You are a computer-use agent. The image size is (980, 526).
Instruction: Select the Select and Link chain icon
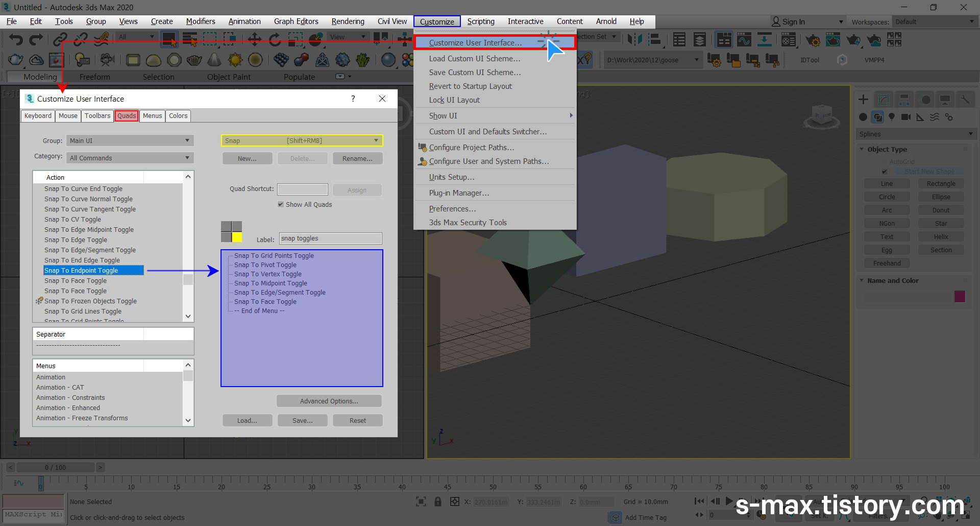click(x=60, y=39)
